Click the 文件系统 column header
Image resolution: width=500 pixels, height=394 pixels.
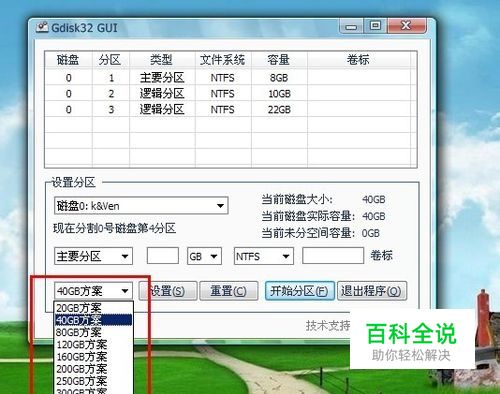pos(223,60)
